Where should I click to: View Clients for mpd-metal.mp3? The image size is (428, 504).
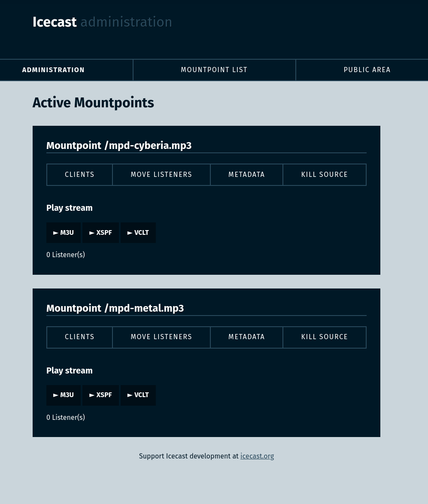click(x=79, y=337)
